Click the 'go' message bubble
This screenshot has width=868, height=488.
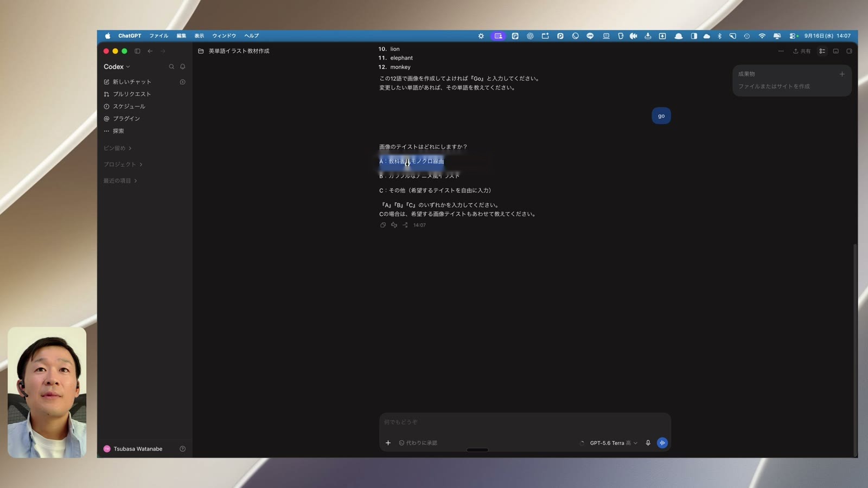pyautogui.click(x=661, y=115)
